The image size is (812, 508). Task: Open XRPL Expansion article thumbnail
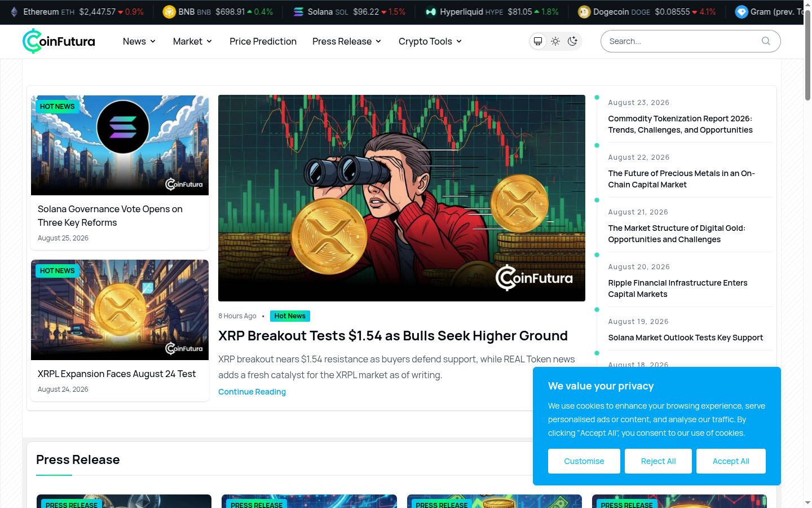120,310
